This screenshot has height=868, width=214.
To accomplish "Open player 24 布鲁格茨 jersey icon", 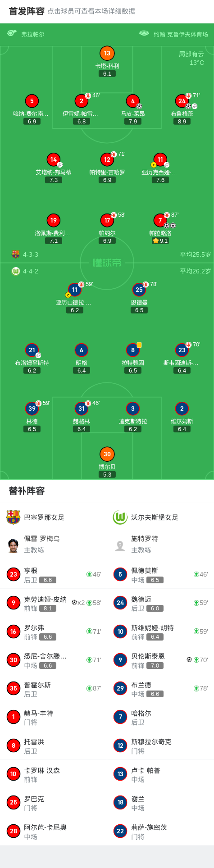I will pos(182,101).
